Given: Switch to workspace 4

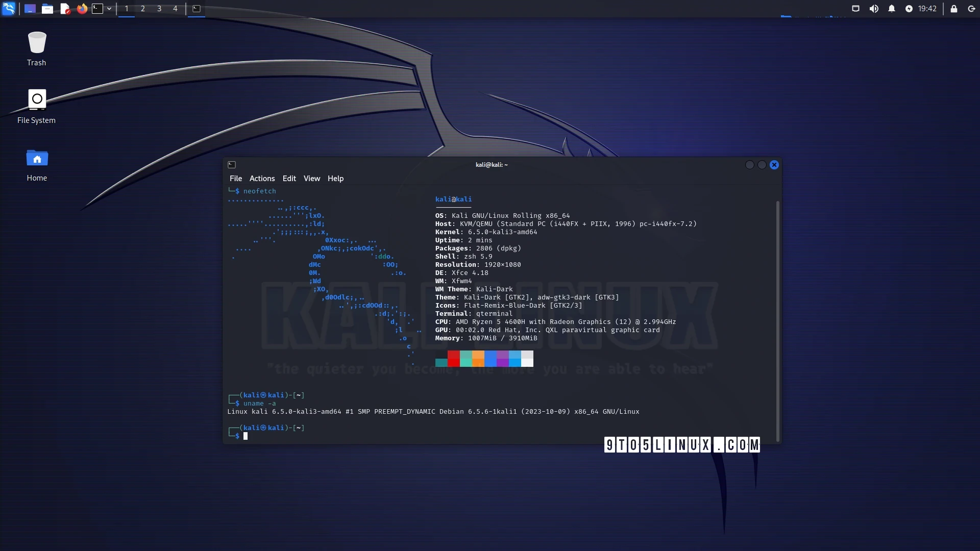Looking at the screenshot, I should point(175,9).
